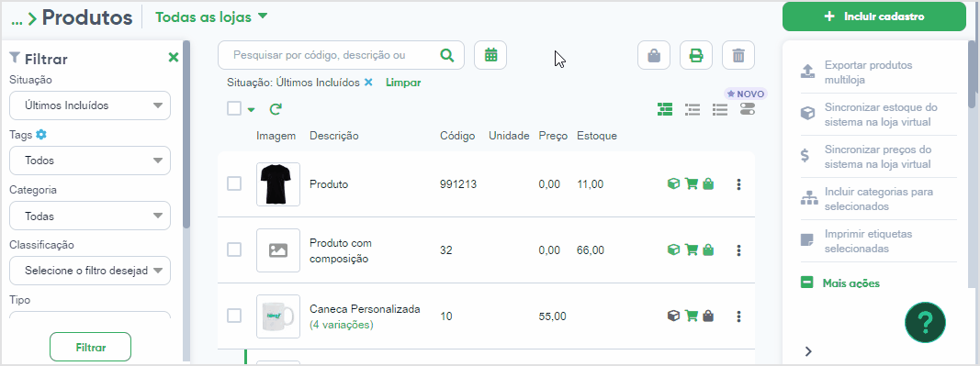
Task: Switch to the compact list view icon
Action: [x=720, y=109]
